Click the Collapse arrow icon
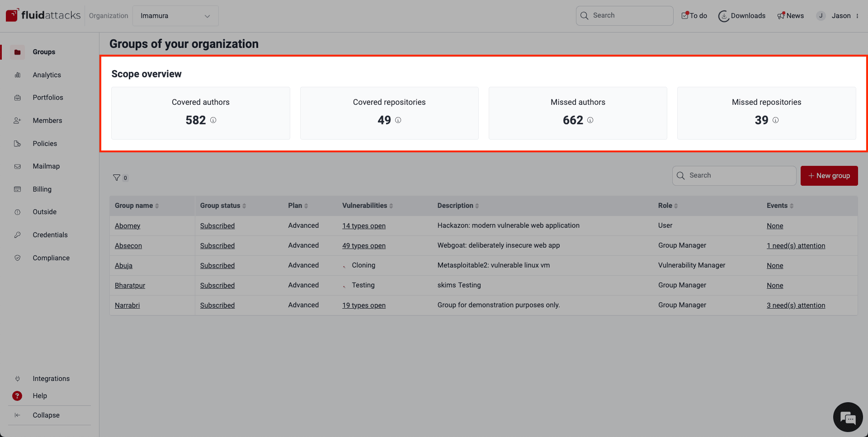Screen dimensions: 868x437 pyautogui.click(x=18, y=415)
